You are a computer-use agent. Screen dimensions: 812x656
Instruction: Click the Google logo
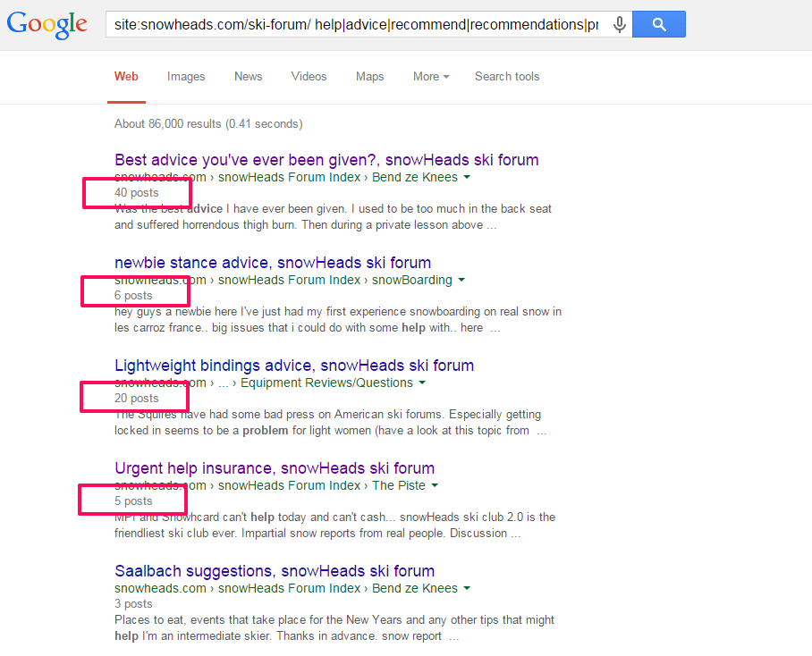(x=47, y=24)
